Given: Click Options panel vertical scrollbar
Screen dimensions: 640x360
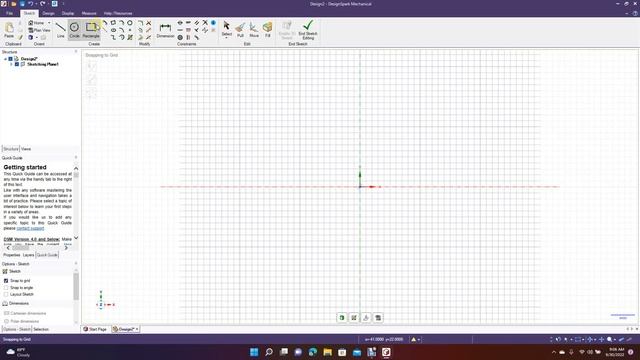Looking at the screenshot, I should point(76,287).
